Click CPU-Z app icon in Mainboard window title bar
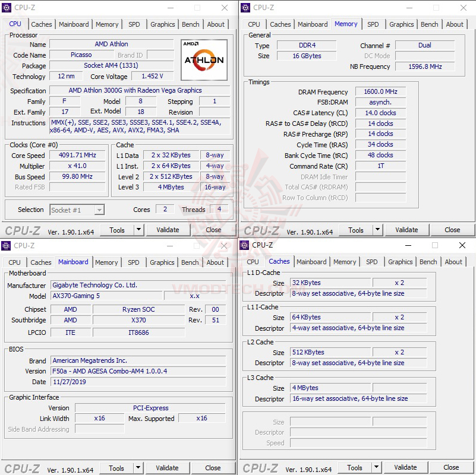 pos(6,245)
